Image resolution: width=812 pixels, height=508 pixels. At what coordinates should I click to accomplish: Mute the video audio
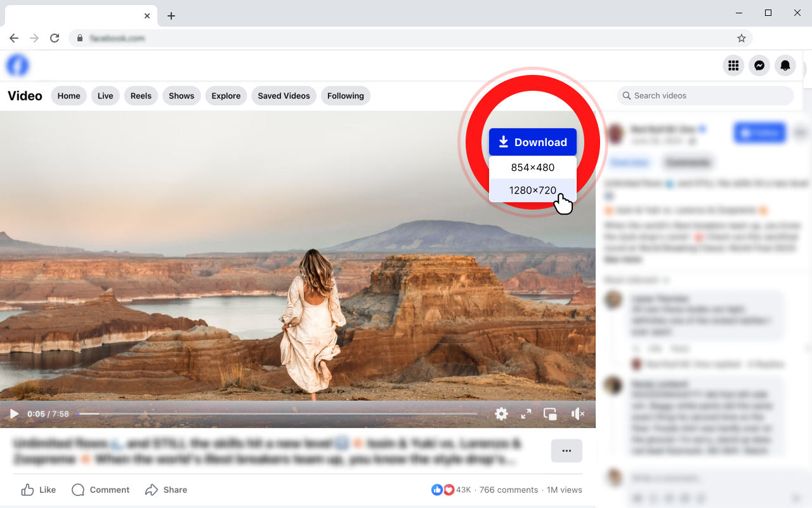coord(578,413)
